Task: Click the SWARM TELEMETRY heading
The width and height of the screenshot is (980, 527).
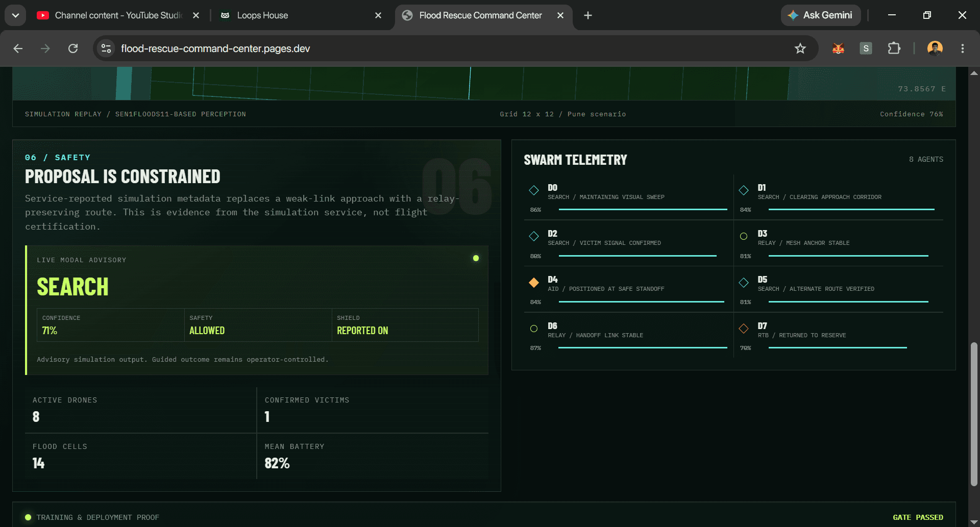Action: pyautogui.click(x=575, y=160)
